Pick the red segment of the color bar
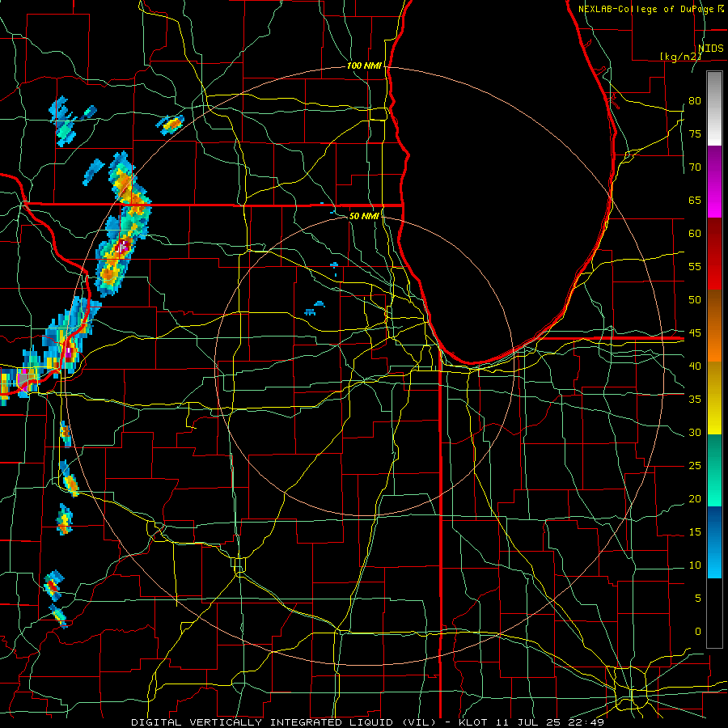This screenshot has height=728, width=728. (x=714, y=254)
